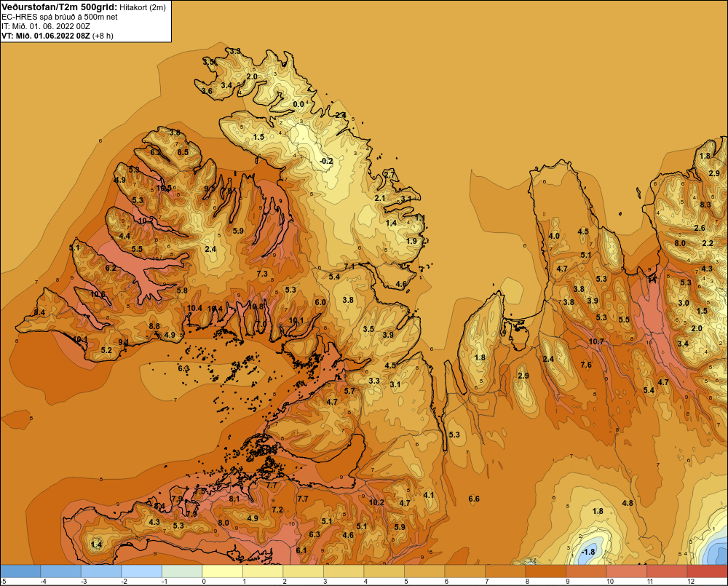The image size is (728, 586).
Task: Click the '9.1' temperature label
Action: coord(124,342)
